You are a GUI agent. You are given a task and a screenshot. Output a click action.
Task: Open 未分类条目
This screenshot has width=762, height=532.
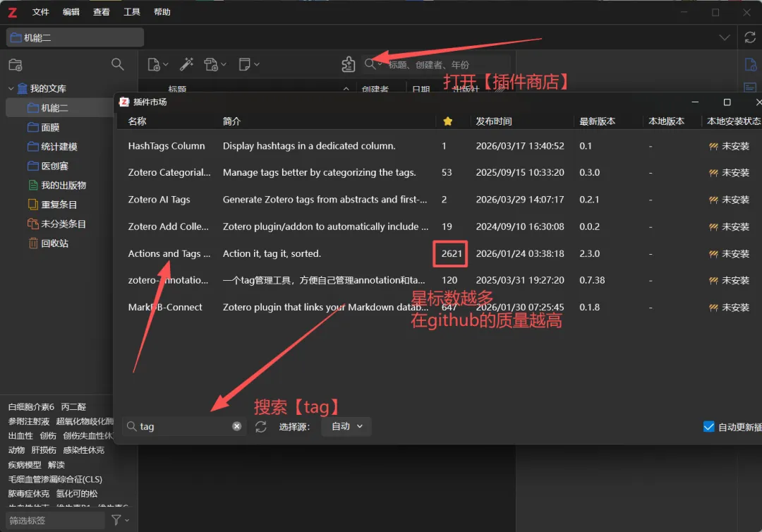(x=64, y=224)
